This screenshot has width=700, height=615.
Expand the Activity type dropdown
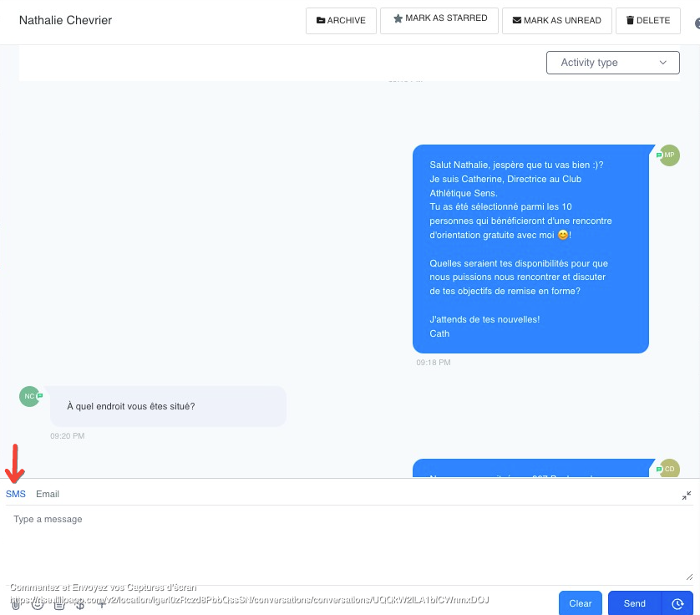point(612,63)
